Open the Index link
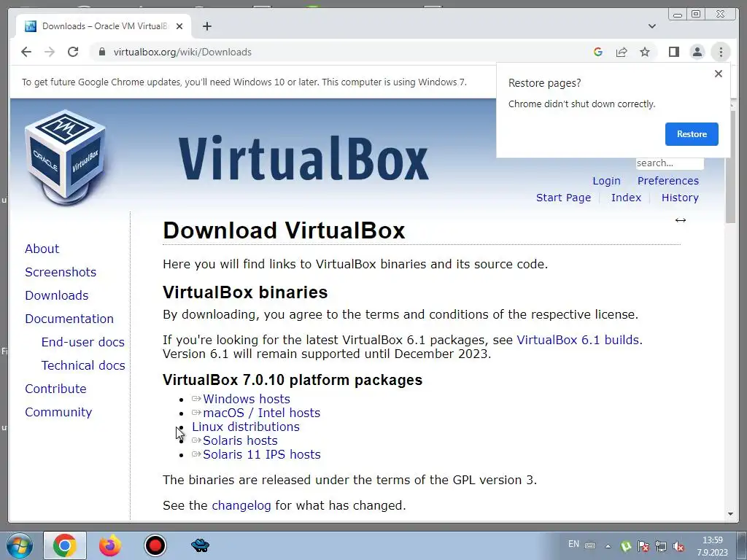 click(626, 198)
